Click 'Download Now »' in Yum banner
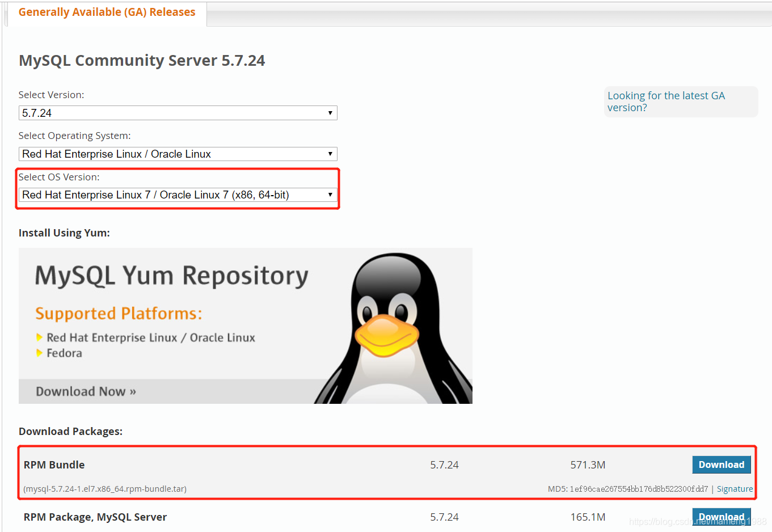This screenshot has width=772, height=532. click(86, 391)
